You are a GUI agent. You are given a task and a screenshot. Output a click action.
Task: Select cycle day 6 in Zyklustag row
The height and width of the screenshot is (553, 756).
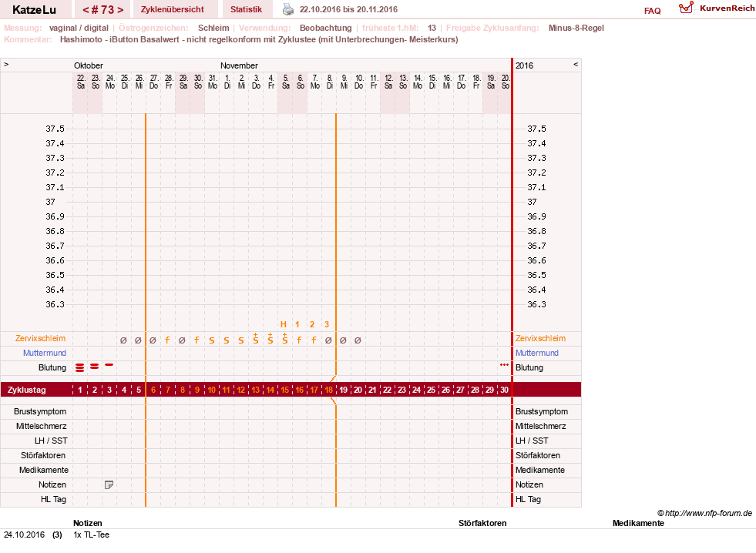pyautogui.click(x=153, y=390)
